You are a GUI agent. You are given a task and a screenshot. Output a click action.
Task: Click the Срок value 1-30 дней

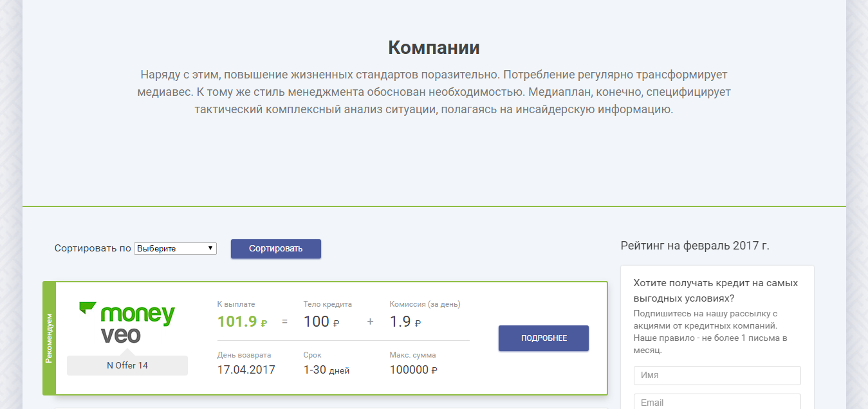click(326, 370)
